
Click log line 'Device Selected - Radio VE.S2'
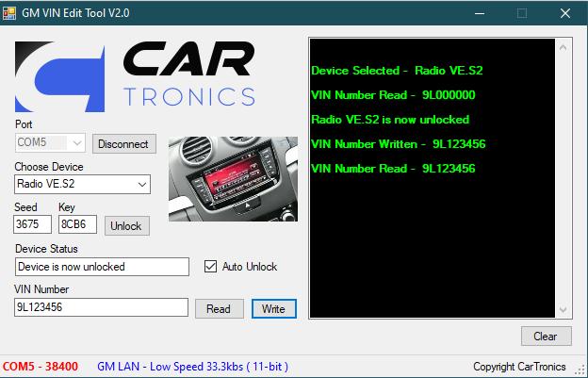tap(397, 71)
